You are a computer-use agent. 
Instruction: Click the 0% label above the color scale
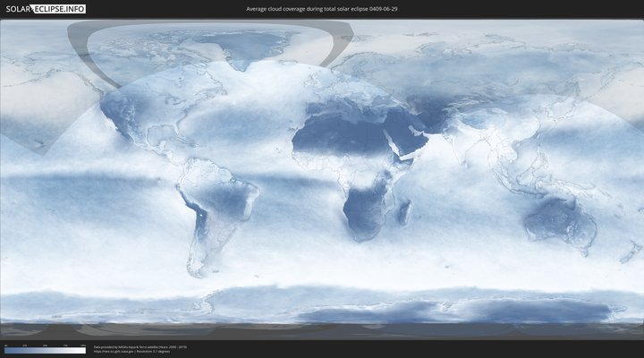point(5,345)
